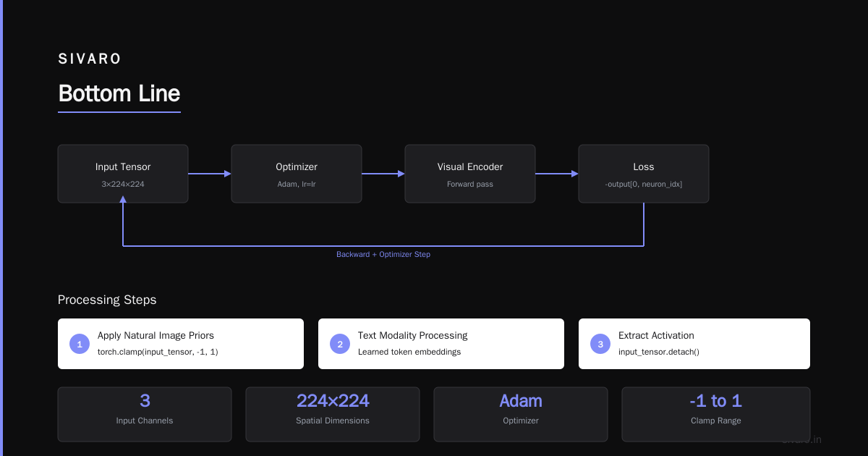
Task: Select the Loss flow node
Action: tap(644, 174)
